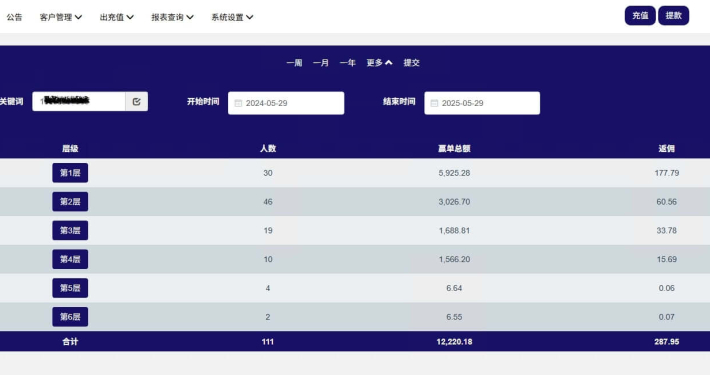Select the amount 3,026.70 cell
The image size is (710, 375).
coord(454,202)
